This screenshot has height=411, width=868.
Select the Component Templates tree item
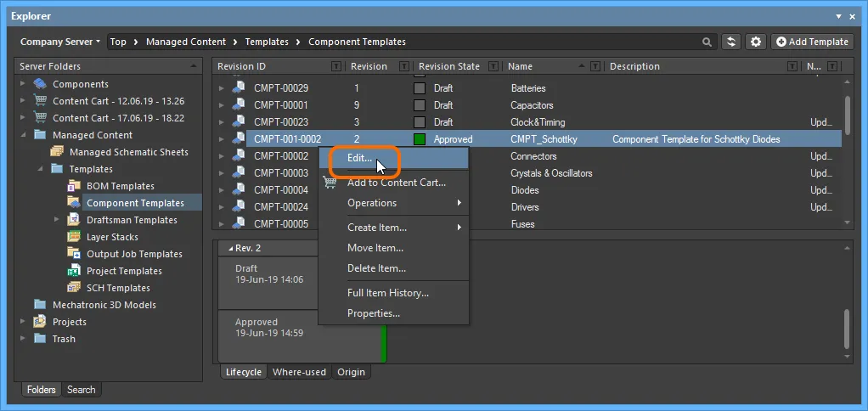pos(135,203)
